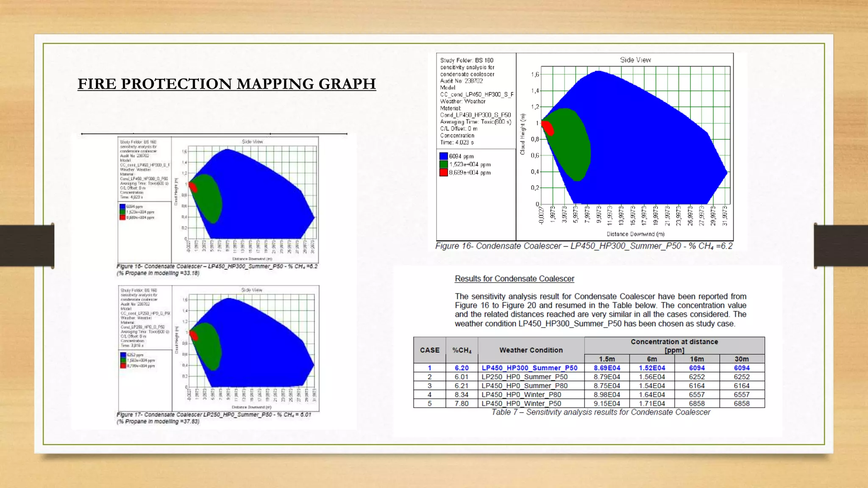
Task: Click the red 8,689e+004 ppm legend swatch in the large graph
Action: click(443, 172)
